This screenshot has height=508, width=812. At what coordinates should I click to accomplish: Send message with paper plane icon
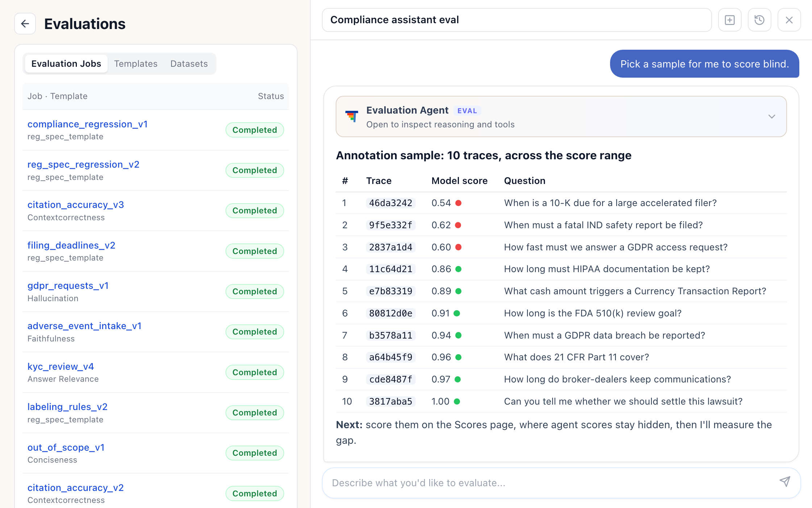[x=784, y=482]
